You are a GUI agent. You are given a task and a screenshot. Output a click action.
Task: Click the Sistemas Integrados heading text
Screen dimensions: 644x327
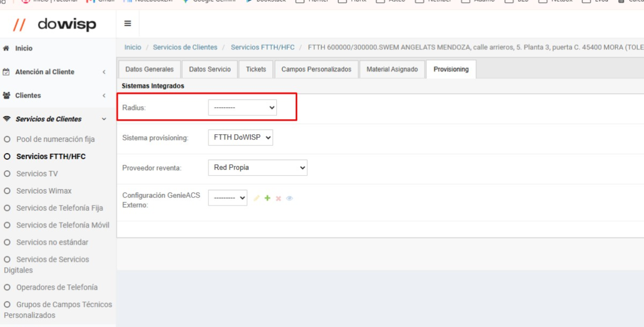point(153,86)
